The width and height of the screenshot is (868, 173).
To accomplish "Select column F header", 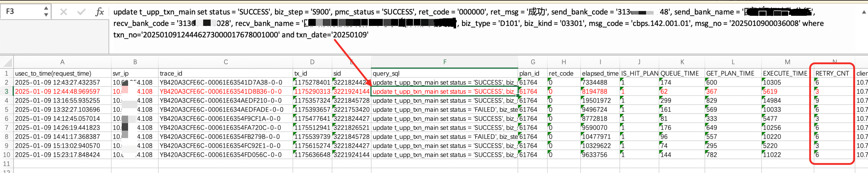I will pos(445,62).
